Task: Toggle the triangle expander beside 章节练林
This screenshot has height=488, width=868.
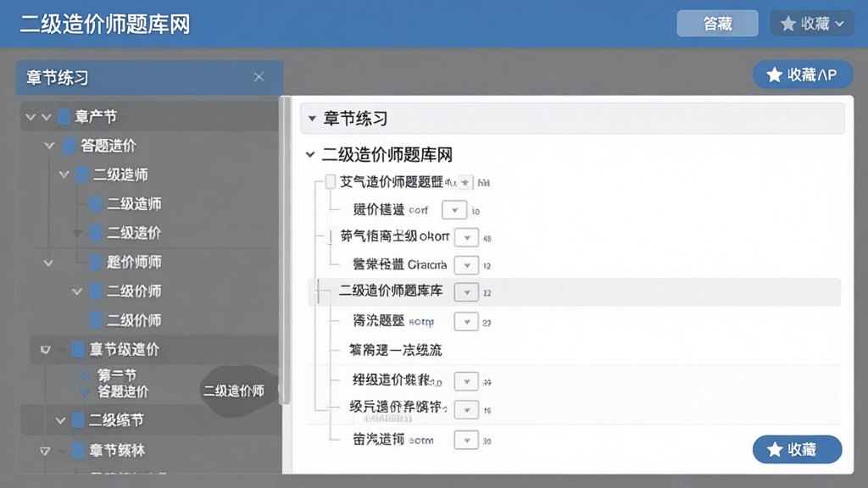Action: [46, 452]
